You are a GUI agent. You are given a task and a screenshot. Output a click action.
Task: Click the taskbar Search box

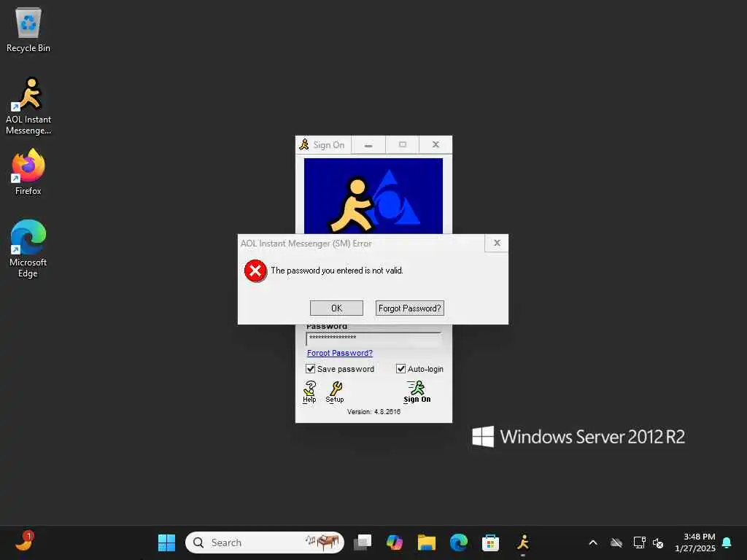coord(265,542)
